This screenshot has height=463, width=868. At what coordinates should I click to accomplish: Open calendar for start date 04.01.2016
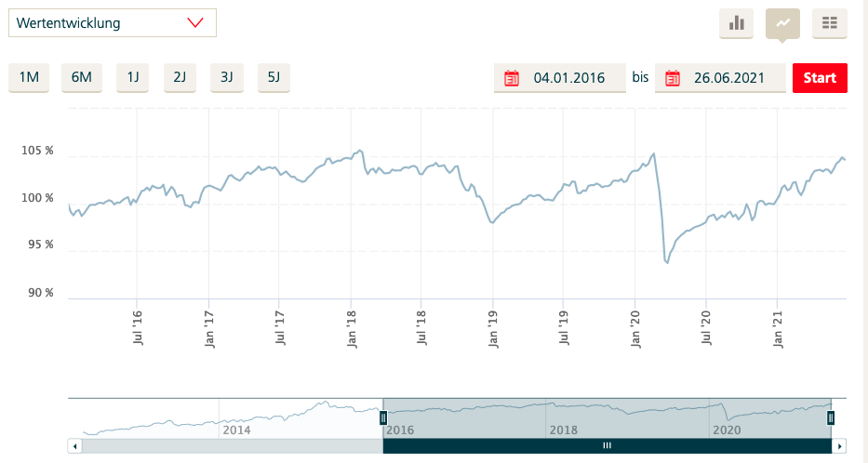511,78
